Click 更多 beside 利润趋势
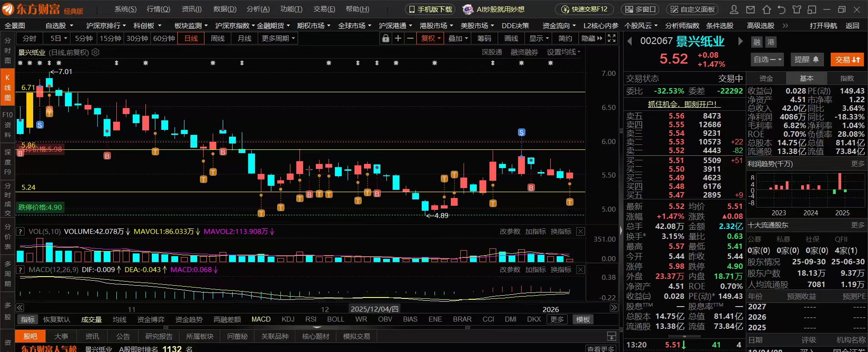This screenshot has width=868, height=352. click(858, 164)
